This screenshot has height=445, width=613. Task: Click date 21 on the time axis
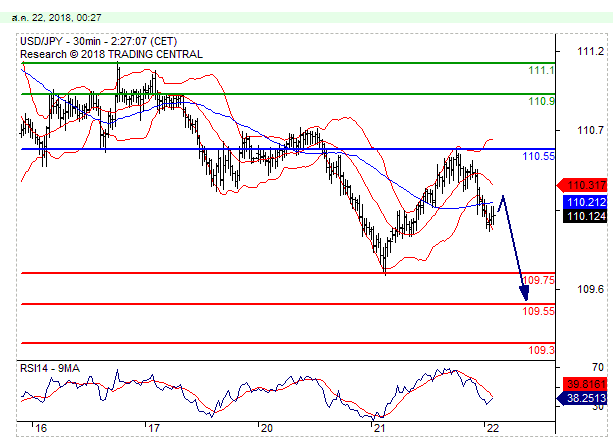click(379, 428)
